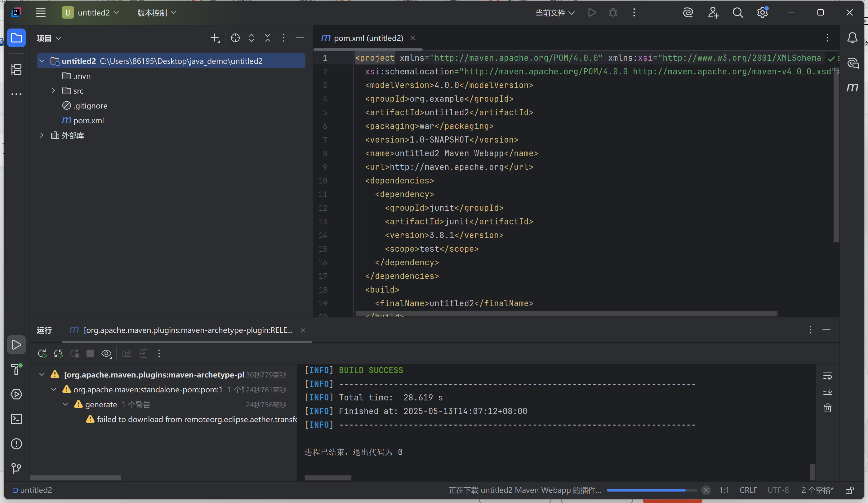Open 当前文件 run configuration dropdown
868x503 pixels.
pos(555,13)
